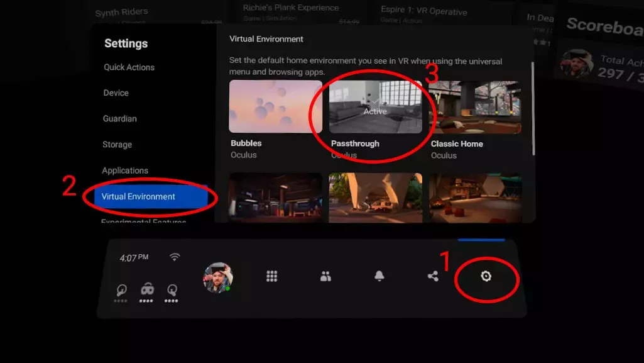This screenshot has height=363, width=644.
Task: Select the Bubbles environment thumbnail
Action: pyautogui.click(x=275, y=106)
